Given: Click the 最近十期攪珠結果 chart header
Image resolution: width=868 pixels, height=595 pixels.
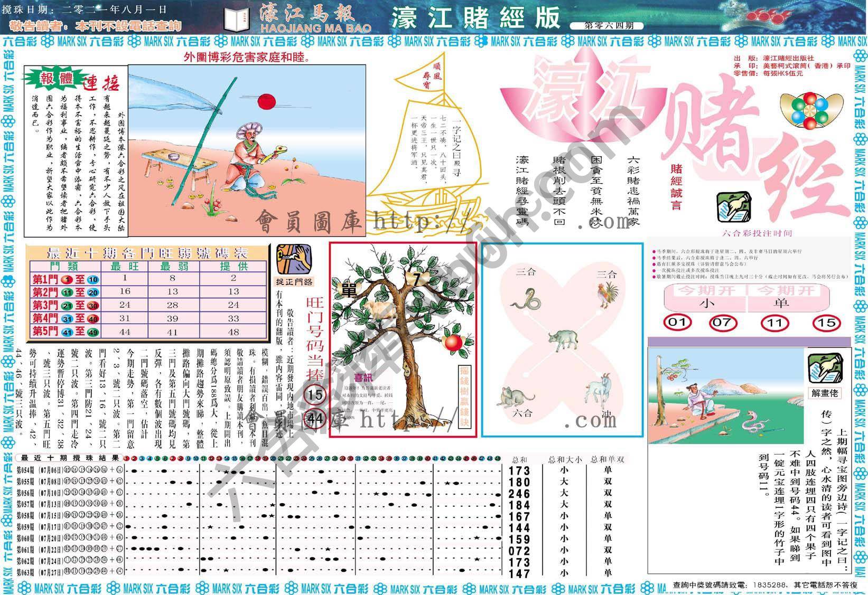Looking at the screenshot, I should point(70,458).
